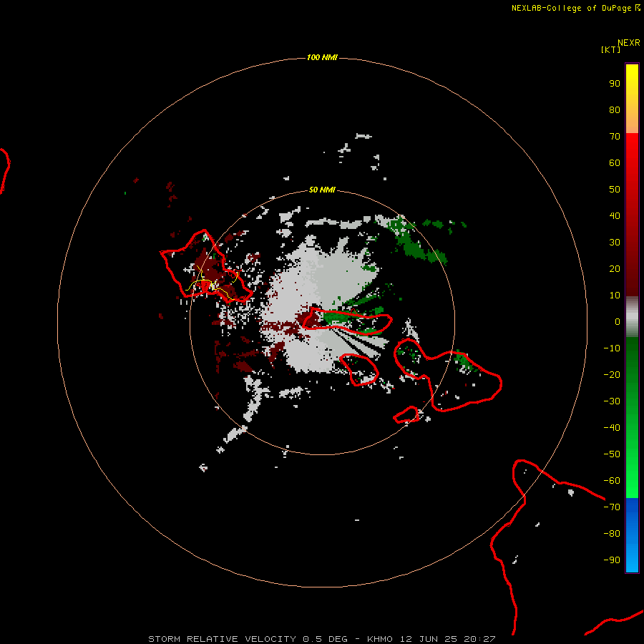Click the -30 value on the velocity scale
The height and width of the screenshot is (644, 644).
point(612,401)
